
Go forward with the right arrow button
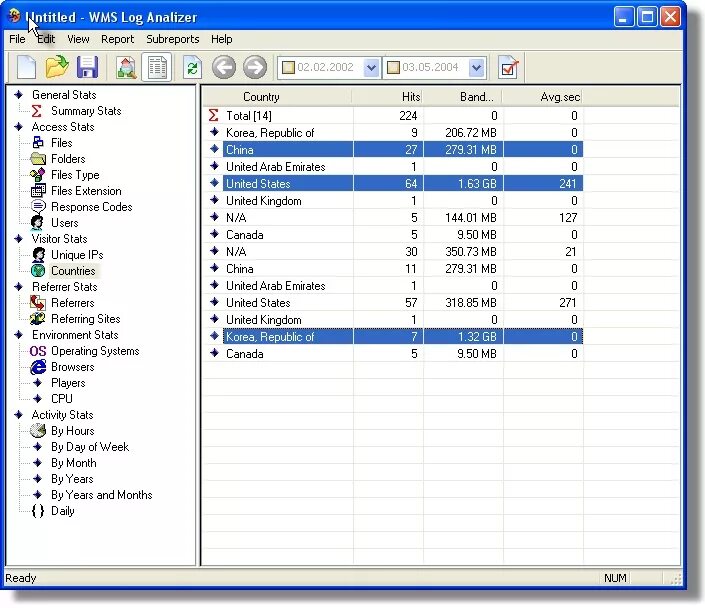255,67
